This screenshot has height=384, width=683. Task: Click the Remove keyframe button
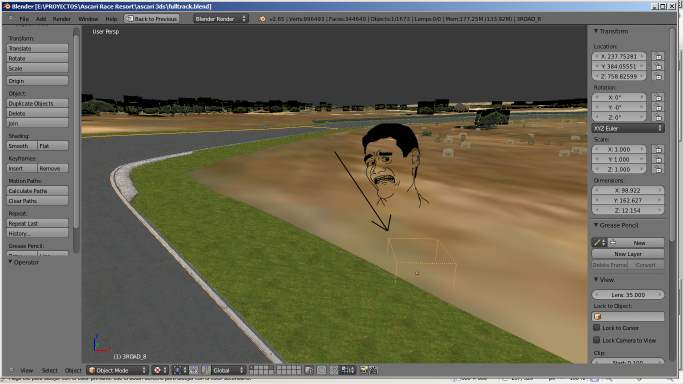click(x=53, y=168)
